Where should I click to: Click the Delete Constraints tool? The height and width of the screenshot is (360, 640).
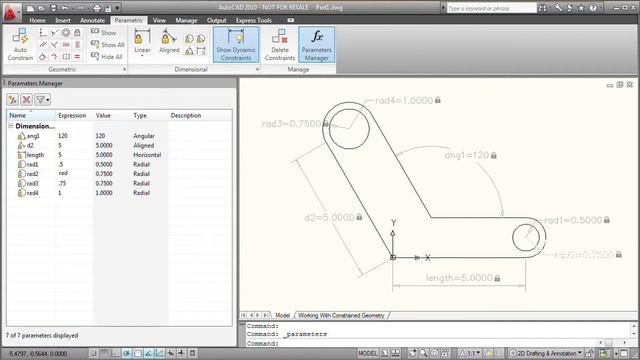click(280, 44)
